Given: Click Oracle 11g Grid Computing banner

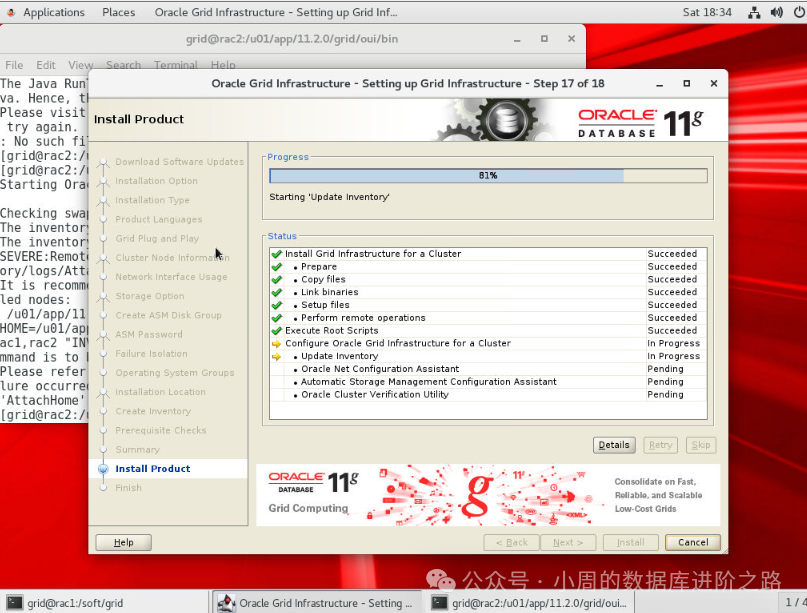Looking at the screenshot, I should tap(488, 495).
